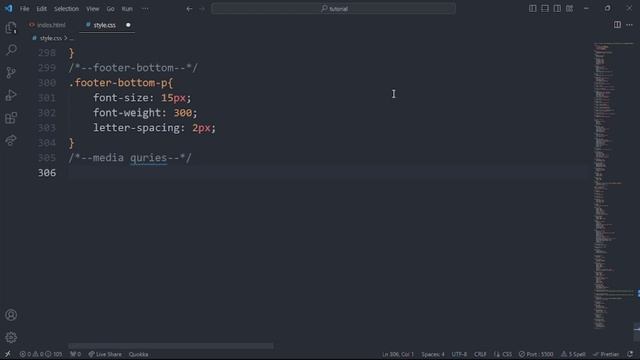Open the File menu
Image resolution: width=640 pixels, height=360 pixels.
[24, 9]
